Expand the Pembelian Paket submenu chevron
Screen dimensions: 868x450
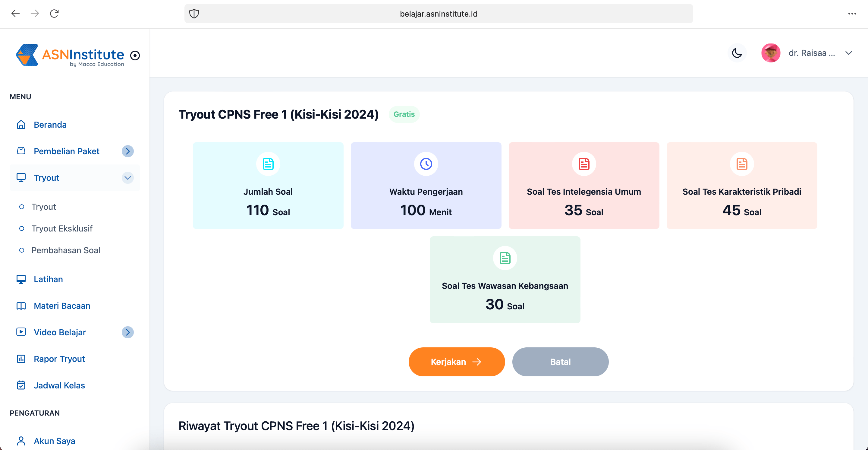[x=127, y=151]
